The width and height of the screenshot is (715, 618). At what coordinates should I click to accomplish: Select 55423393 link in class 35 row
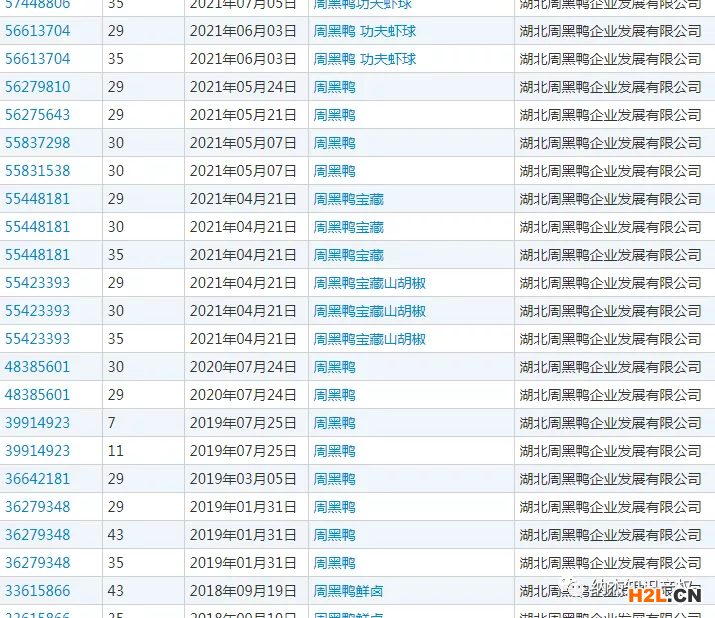(37, 338)
